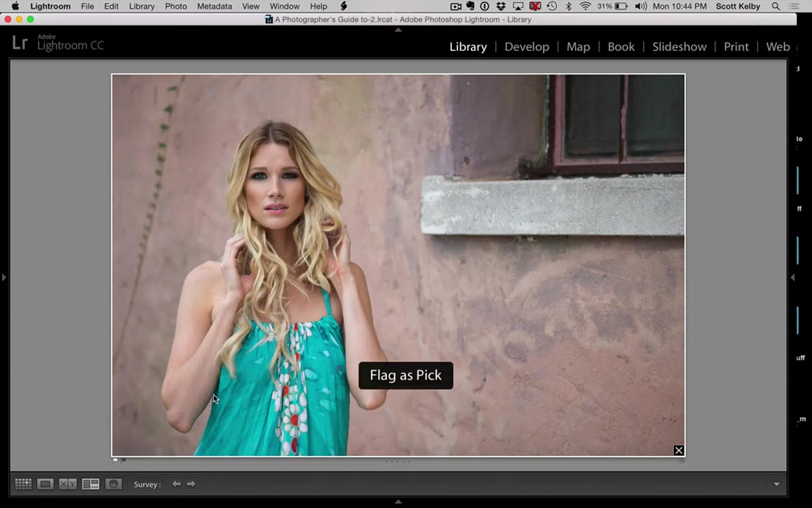Switch to Loupe view icon
812x508 pixels.
click(x=45, y=484)
